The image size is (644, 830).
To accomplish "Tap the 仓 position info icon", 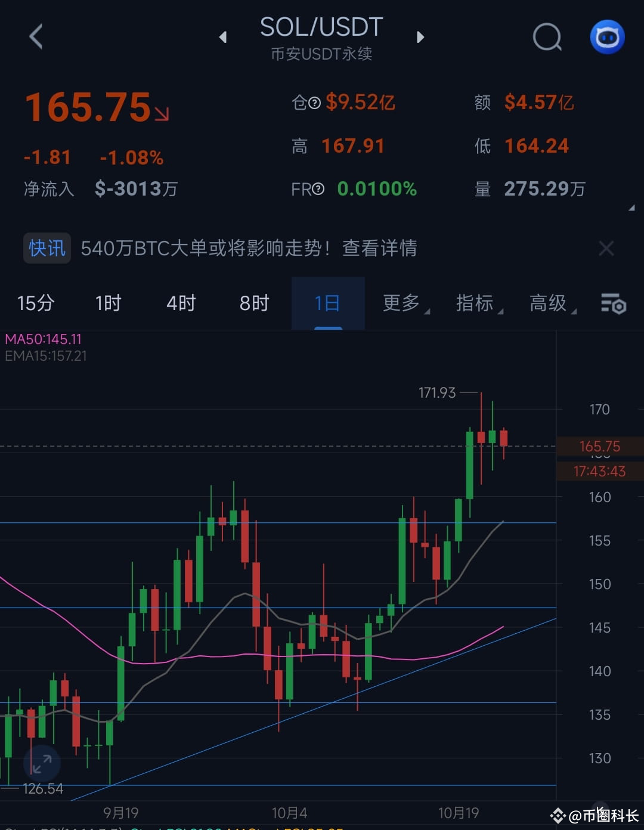I will (x=314, y=103).
